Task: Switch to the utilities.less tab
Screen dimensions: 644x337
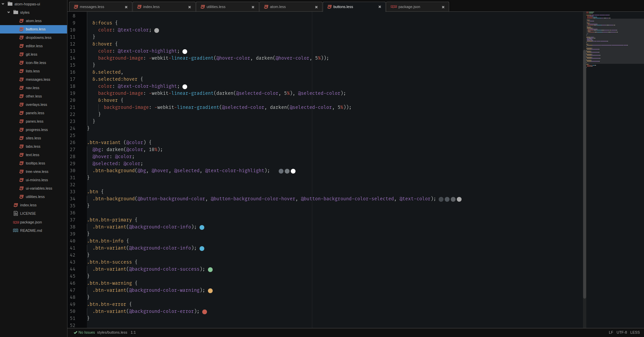Action: [x=227, y=7]
